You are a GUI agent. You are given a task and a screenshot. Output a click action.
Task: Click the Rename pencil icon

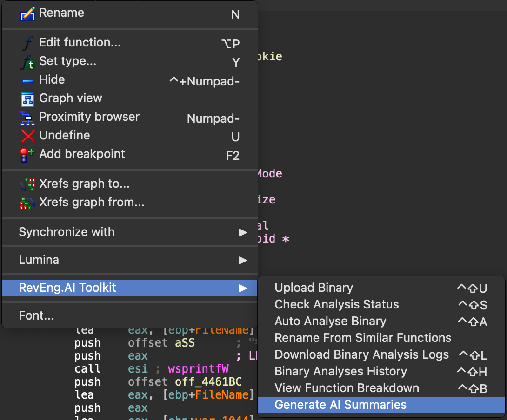[28, 14]
